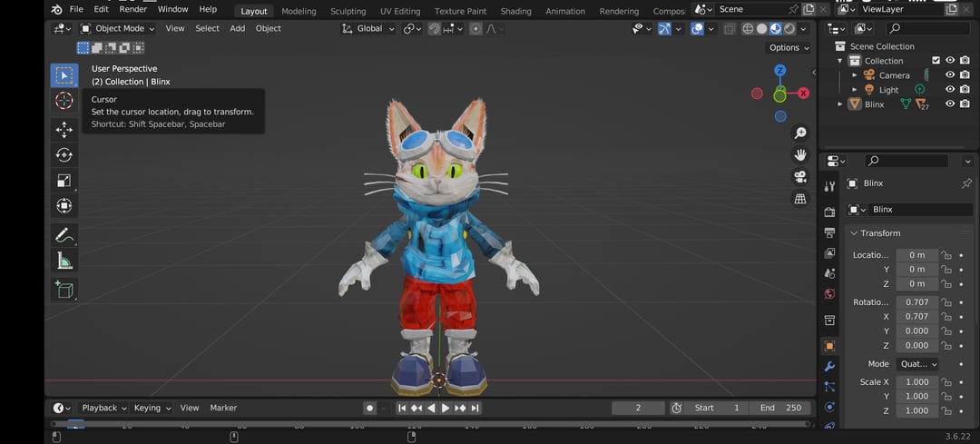Select the Move tool
This screenshot has width=980, height=444.
point(64,129)
